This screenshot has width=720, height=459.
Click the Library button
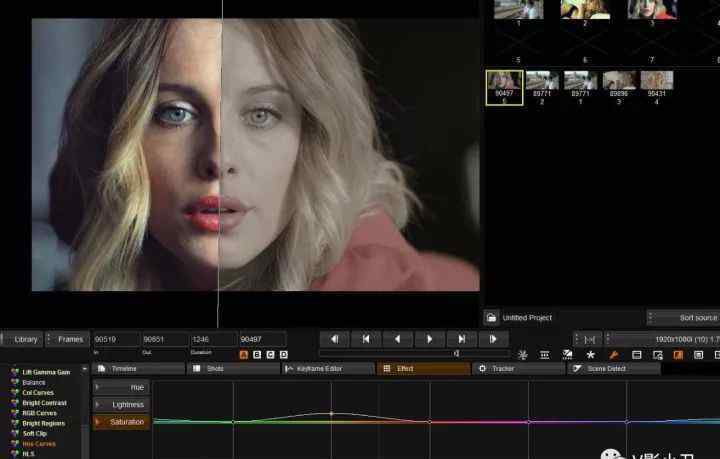[24, 339]
